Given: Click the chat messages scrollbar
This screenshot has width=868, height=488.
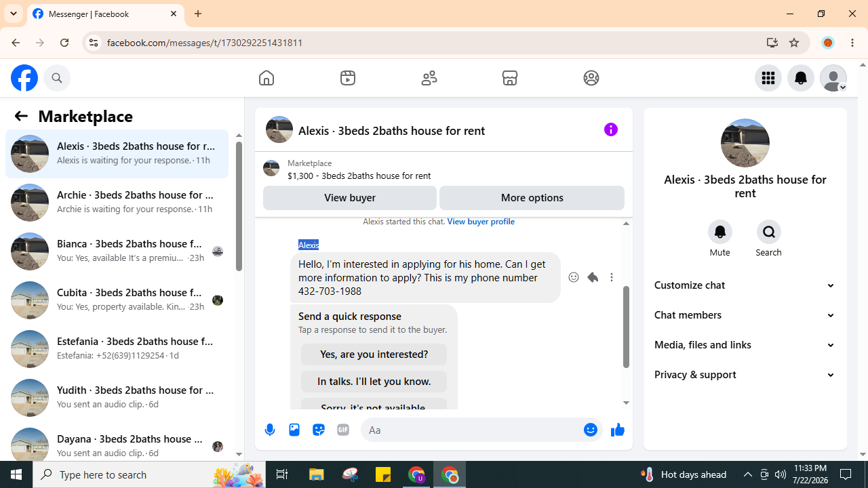Looking at the screenshot, I should click(x=626, y=327).
